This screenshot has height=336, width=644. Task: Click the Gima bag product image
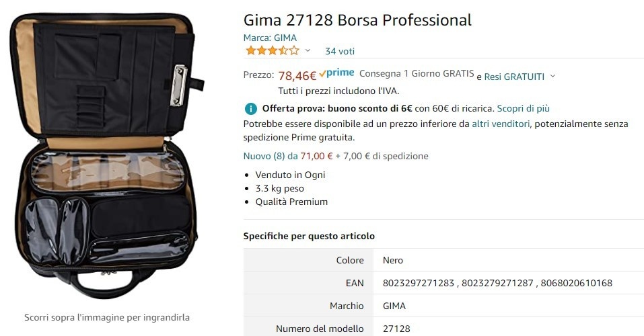(107, 156)
